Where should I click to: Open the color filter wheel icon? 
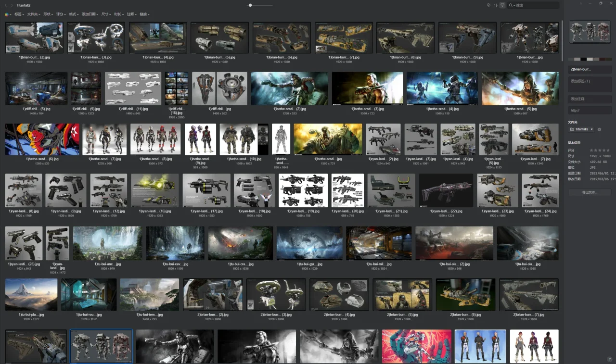click(7, 14)
